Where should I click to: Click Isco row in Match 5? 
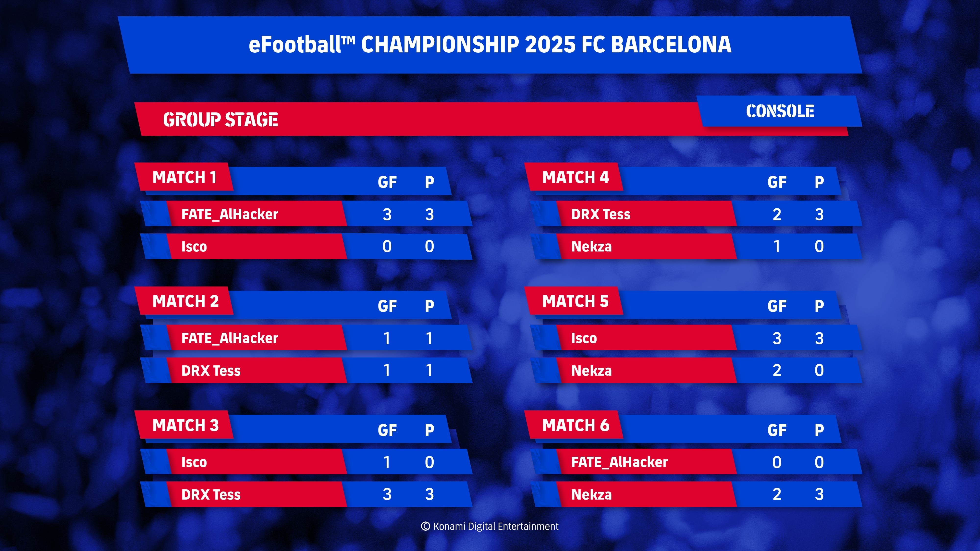(x=696, y=338)
